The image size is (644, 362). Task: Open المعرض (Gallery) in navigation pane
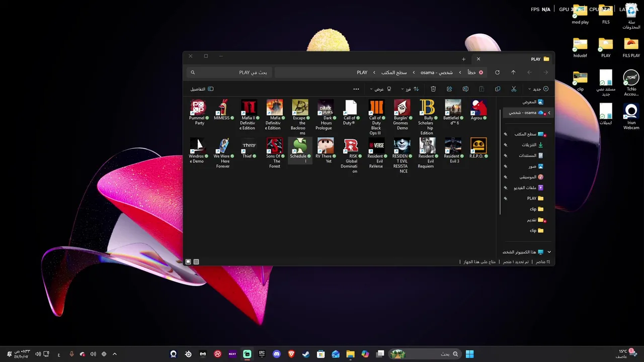click(x=533, y=102)
